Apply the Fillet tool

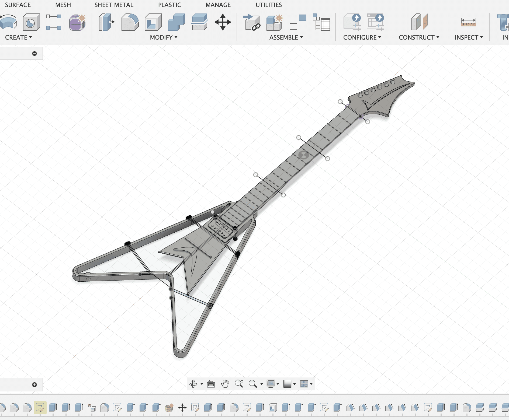pos(129,23)
